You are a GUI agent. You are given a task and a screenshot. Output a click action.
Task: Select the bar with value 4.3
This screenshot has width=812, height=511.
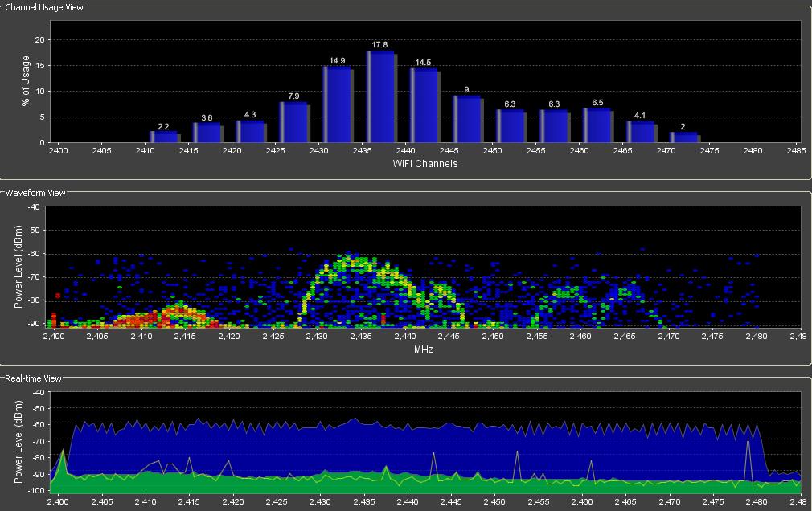tap(251, 131)
